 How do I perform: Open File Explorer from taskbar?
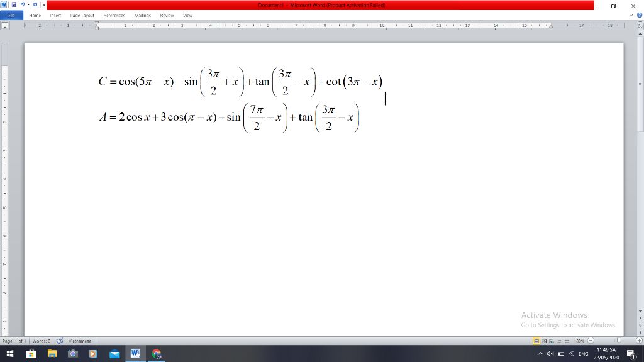[52, 354]
